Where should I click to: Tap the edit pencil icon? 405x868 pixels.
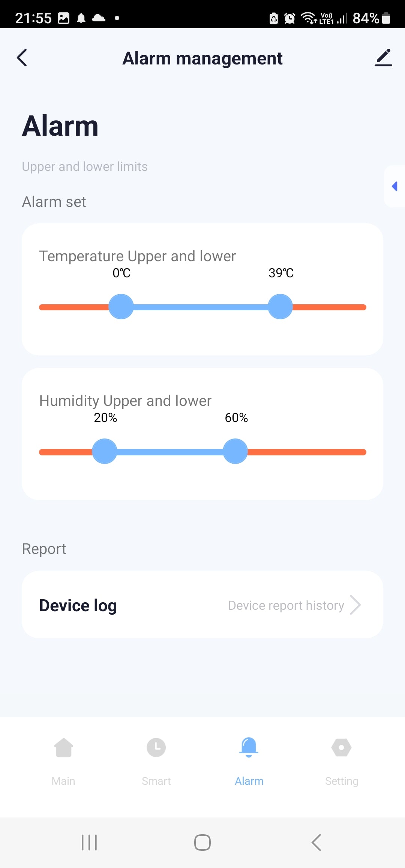coord(383,58)
